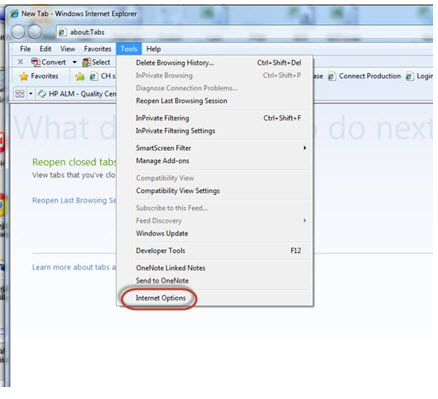Click the Quick Tabs grid icon

[x=20, y=94]
